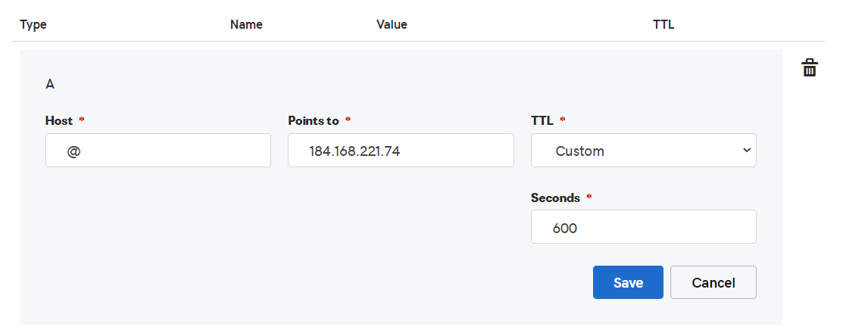Click the chevron arrow on TTL select
868x333 pixels.
pyautogui.click(x=747, y=150)
